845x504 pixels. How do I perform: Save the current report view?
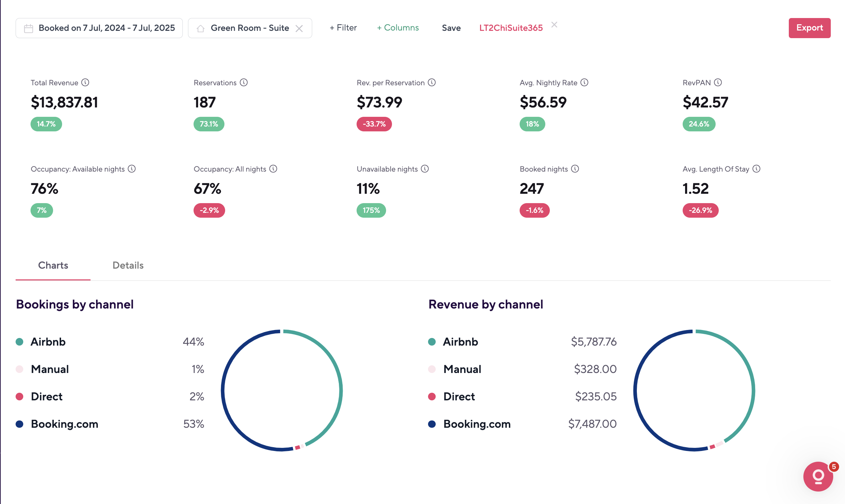click(x=451, y=28)
